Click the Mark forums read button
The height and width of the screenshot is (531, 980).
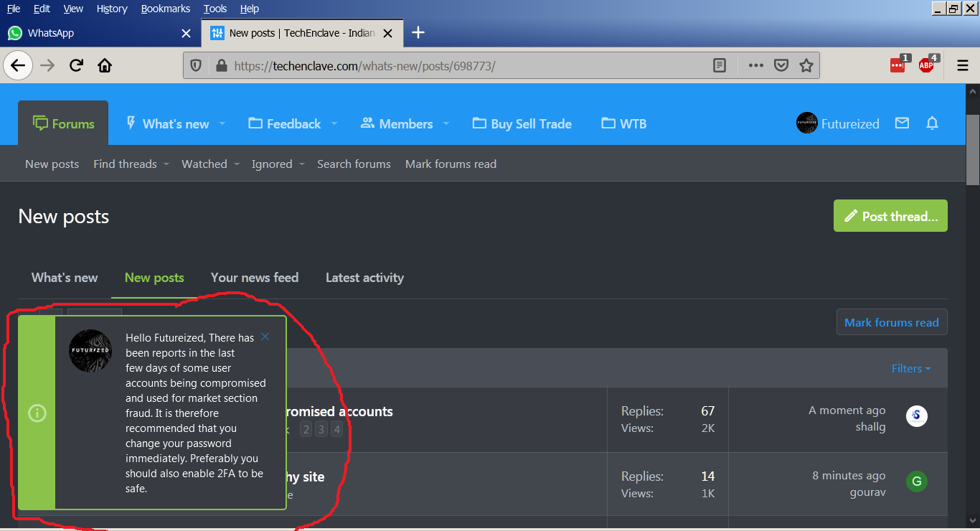(x=892, y=322)
